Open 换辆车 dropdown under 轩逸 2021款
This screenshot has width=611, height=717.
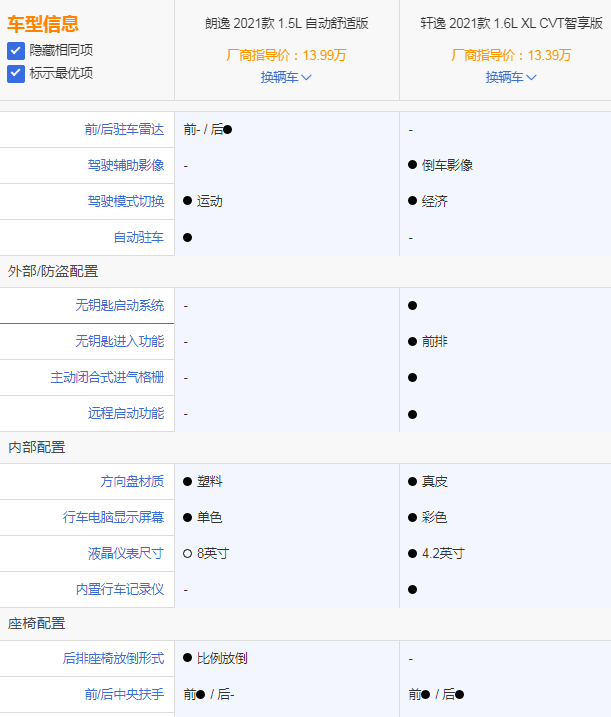(x=511, y=77)
